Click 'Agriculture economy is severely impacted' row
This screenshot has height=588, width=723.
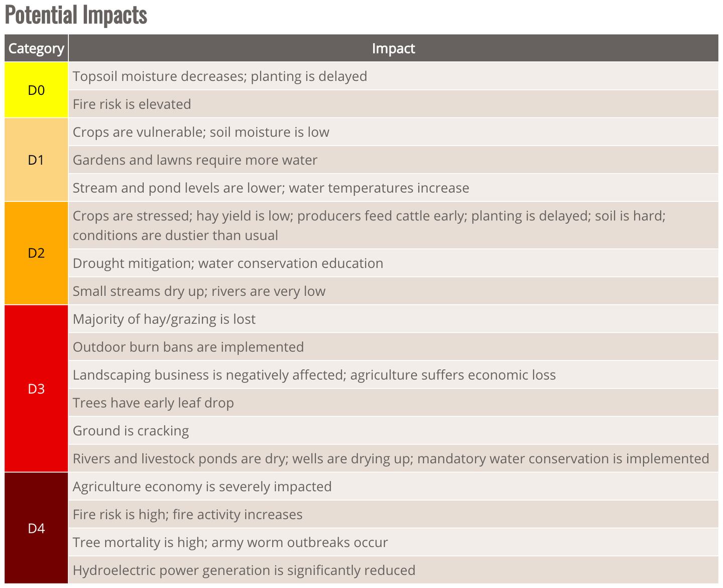point(202,487)
